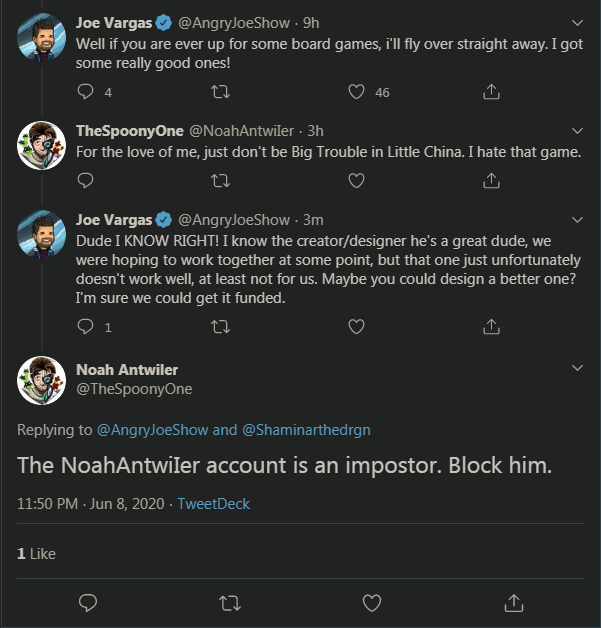Reply to TheSpoonyOne's Big Trouble tweet
The width and height of the screenshot is (601, 628).
coord(85,181)
